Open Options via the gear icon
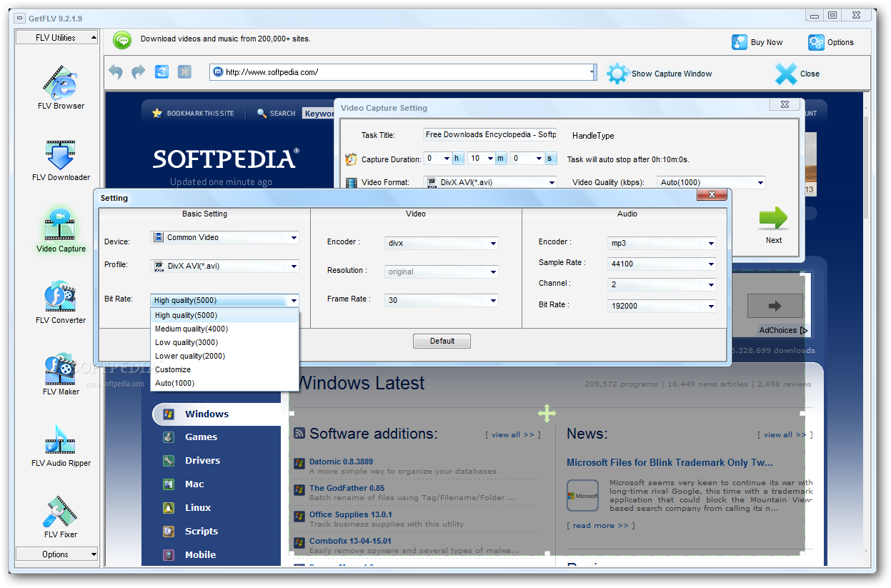Screen dimensions: 891x588 [x=816, y=42]
